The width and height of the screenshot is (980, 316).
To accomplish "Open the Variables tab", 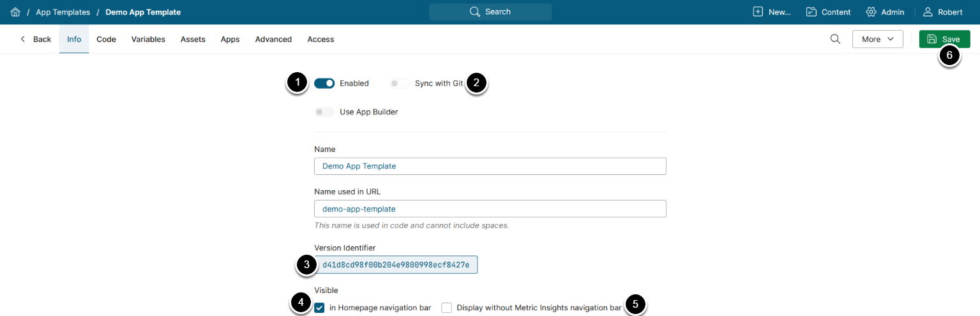I will 148,40.
